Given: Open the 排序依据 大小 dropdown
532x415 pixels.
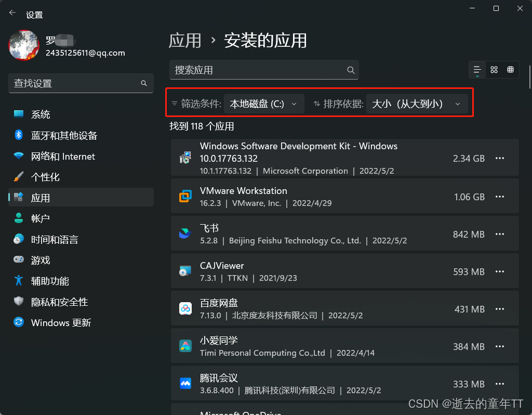Looking at the screenshot, I should [417, 103].
